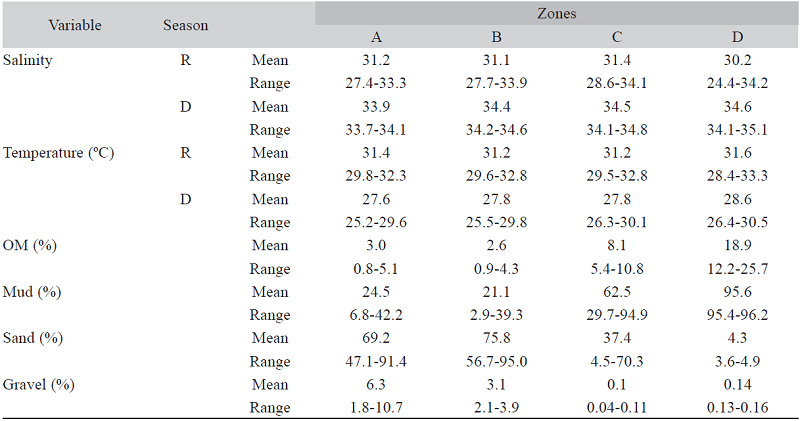
Task: Click the Zones column group header
Action: pos(559,14)
